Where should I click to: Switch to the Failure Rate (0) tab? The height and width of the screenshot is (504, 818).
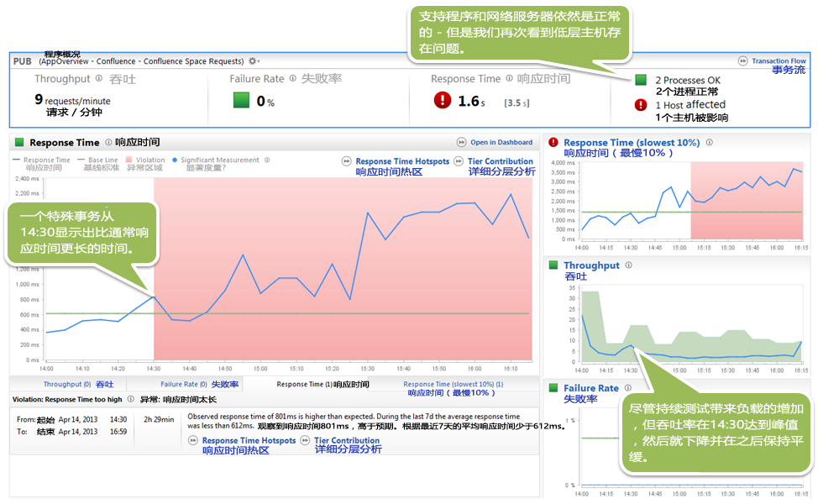pos(184,385)
